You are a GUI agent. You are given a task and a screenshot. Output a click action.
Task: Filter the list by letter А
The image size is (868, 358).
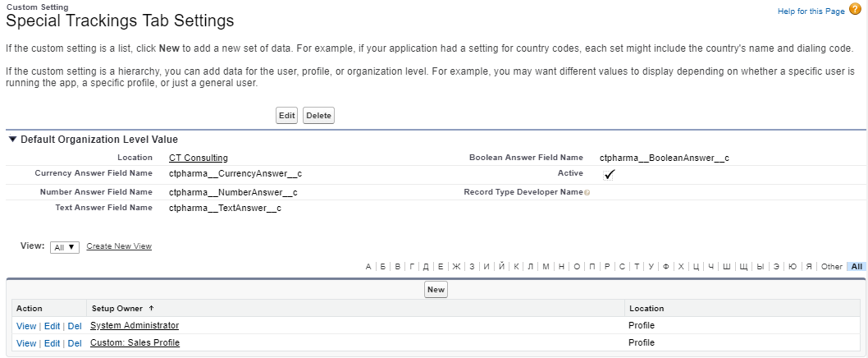(368, 267)
